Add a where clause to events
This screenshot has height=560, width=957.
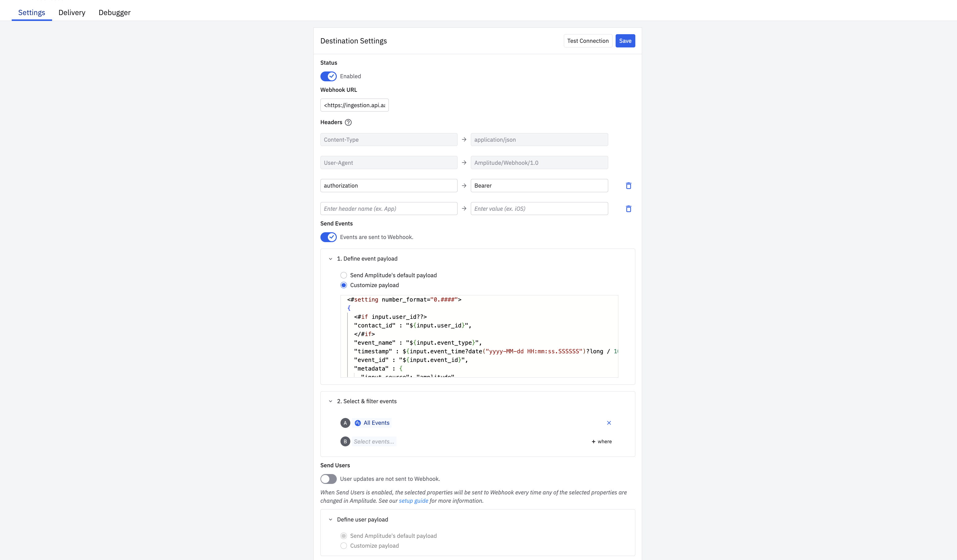tap(601, 441)
